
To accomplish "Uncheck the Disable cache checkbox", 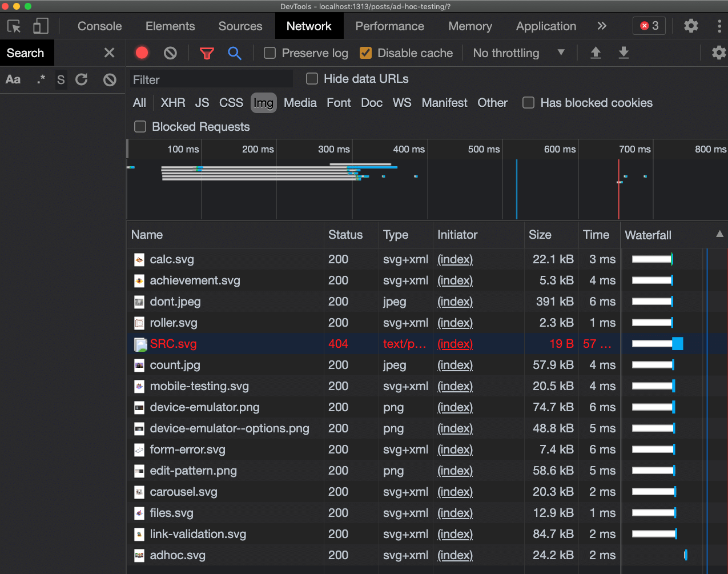I will point(366,53).
